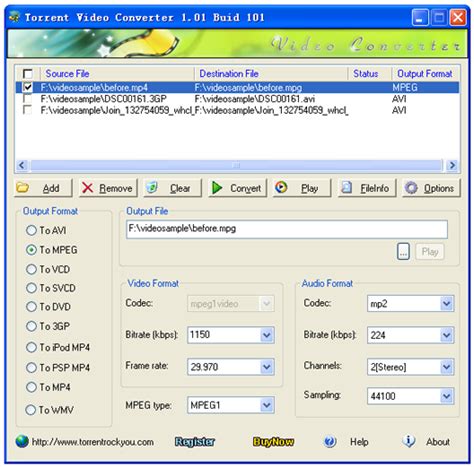This screenshot has width=474, height=467.
Task: Open the Options gear button
Action: [431, 188]
